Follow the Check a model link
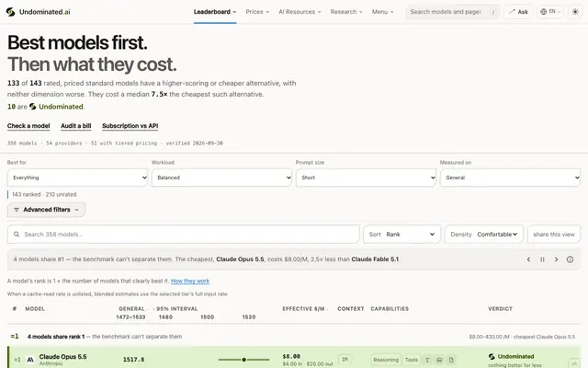The height and width of the screenshot is (368, 588). [x=28, y=126]
